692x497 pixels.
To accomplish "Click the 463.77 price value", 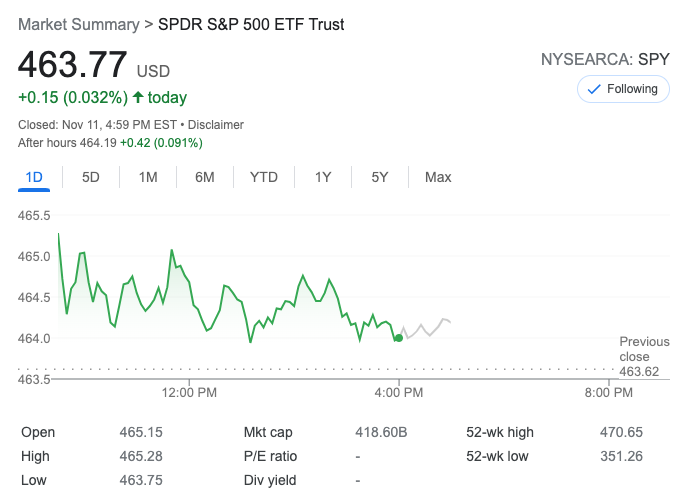I will 73,65.
